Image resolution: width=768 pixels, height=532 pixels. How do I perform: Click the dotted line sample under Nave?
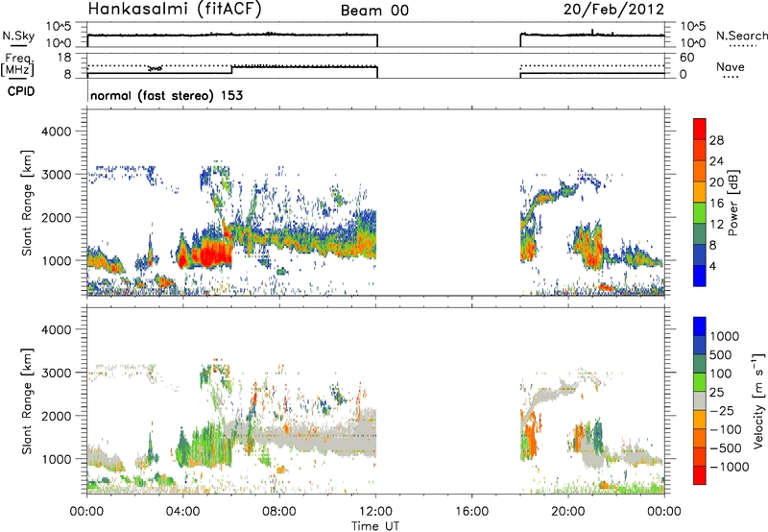click(731, 78)
